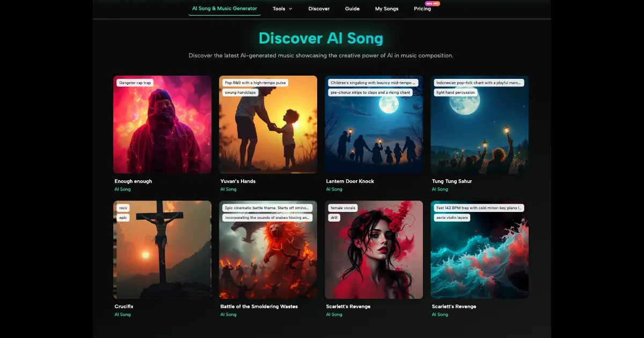The image size is (644, 338).
Task: Select 'Fast 142 BPM trap' tag
Action: pyautogui.click(x=479, y=208)
